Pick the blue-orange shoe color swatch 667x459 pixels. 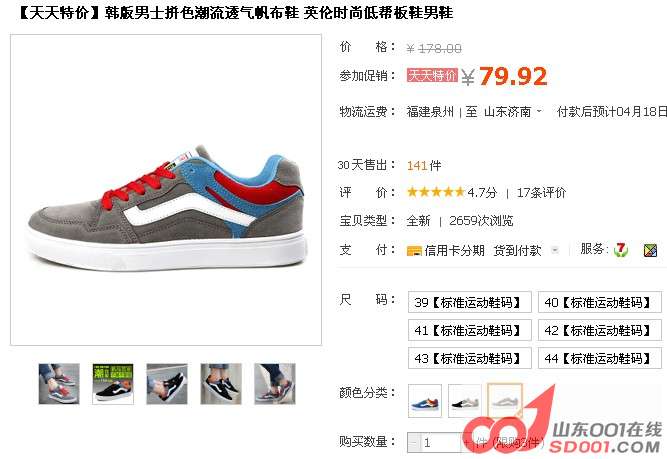[x=425, y=401]
